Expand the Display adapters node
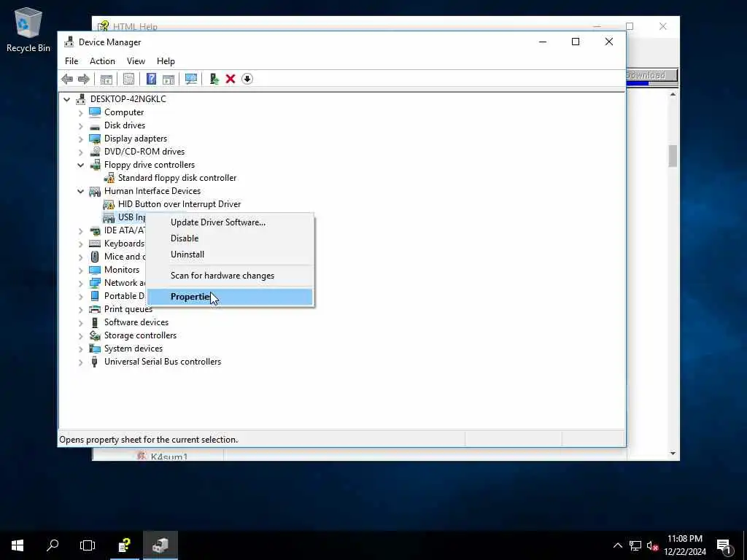Image resolution: width=747 pixels, height=560 pixels. click(x=80, y=139)
